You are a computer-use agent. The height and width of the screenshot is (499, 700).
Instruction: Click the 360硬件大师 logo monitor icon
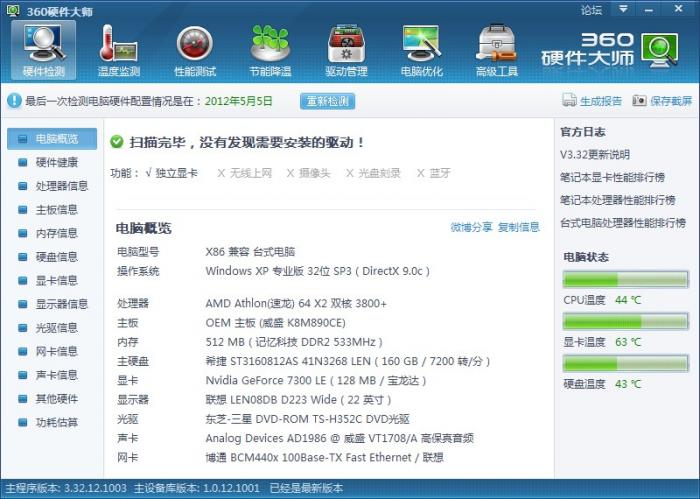660,50
